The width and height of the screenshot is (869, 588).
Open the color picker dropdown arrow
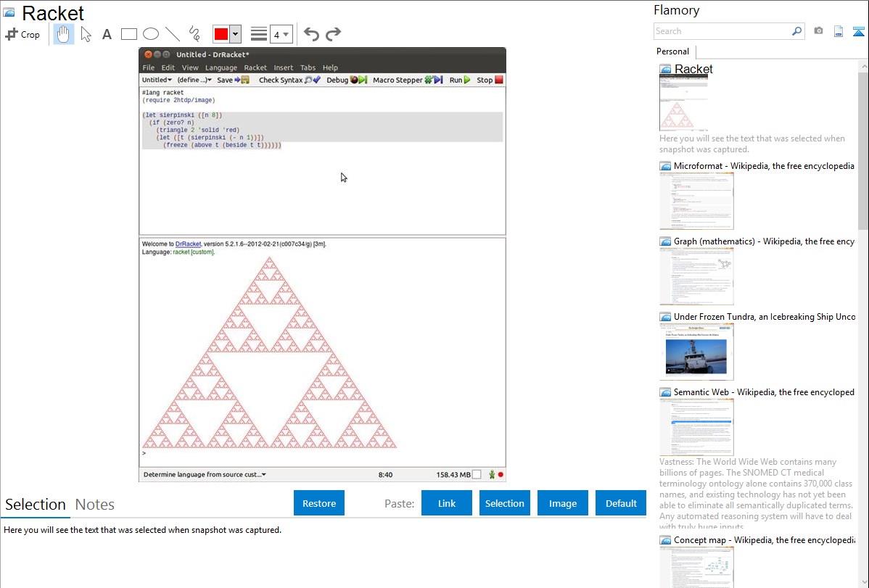[x=235, y=34]
